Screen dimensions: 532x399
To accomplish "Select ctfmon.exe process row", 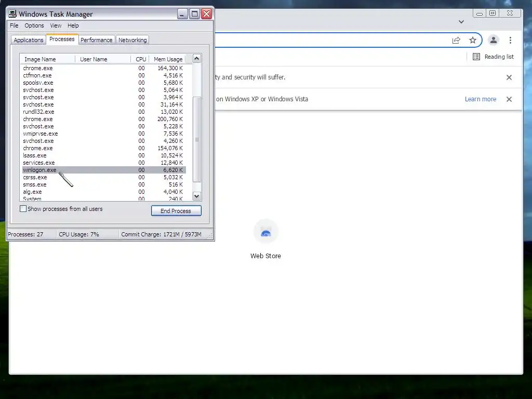I will 103,75.
